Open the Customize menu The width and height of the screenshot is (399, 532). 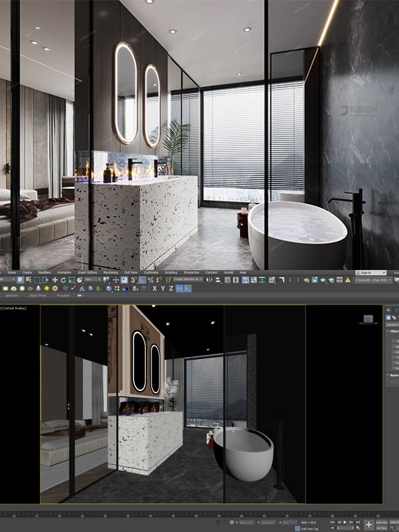click(x=152, y=273)
